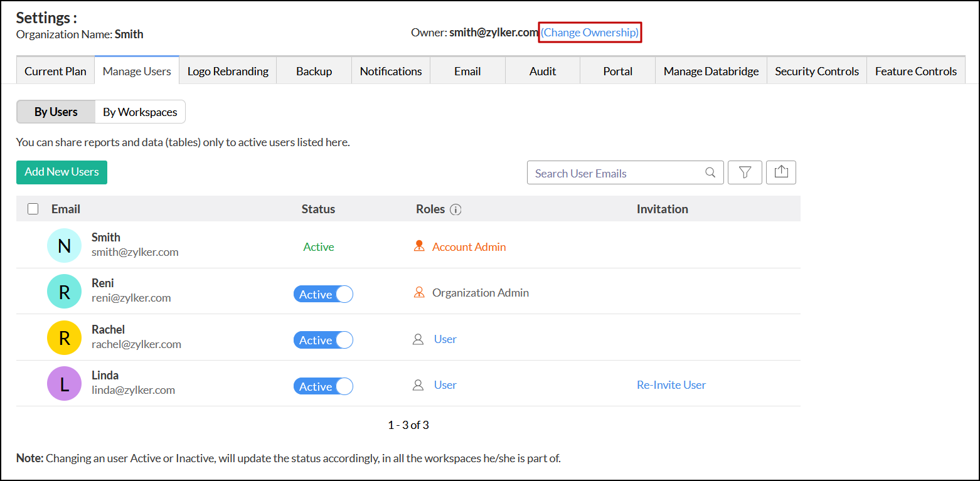Click the Change Ownership link
This screenshot has width=980, height=481.
[x=590, y=33]
